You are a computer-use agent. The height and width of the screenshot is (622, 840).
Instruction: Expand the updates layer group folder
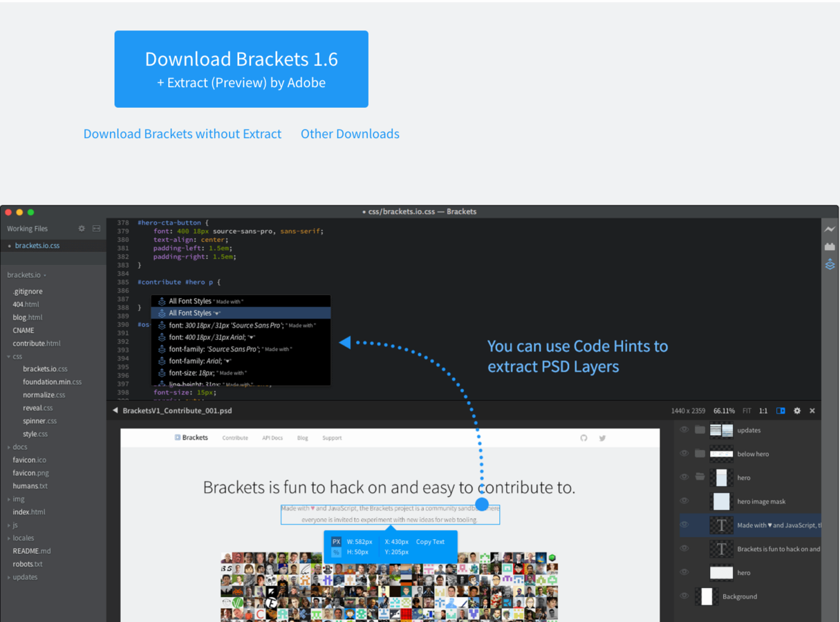tap(700, 430)
